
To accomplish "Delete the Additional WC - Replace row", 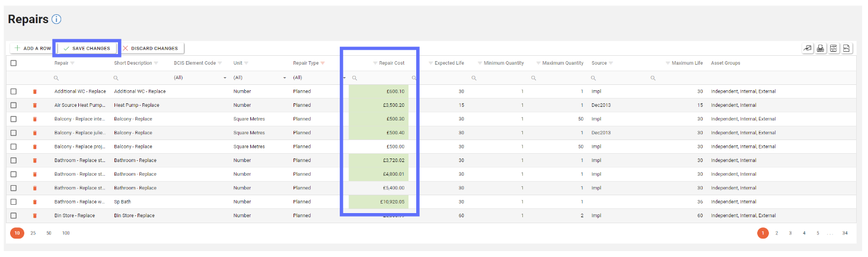I will (x=34, y=91).
